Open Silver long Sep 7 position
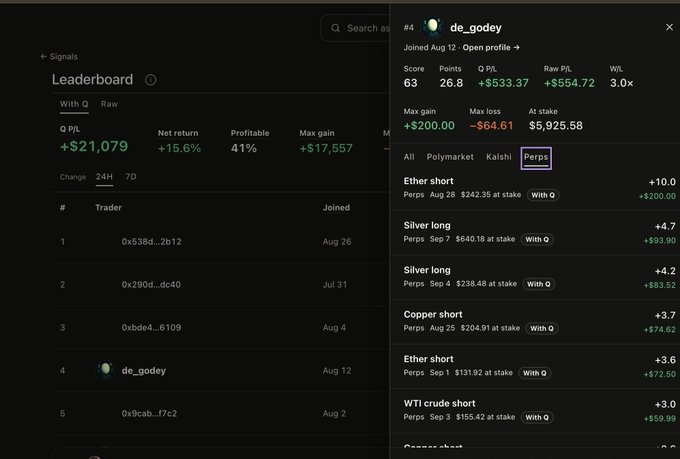The height and width of the screenshot is (459, 680). point(535,233)
